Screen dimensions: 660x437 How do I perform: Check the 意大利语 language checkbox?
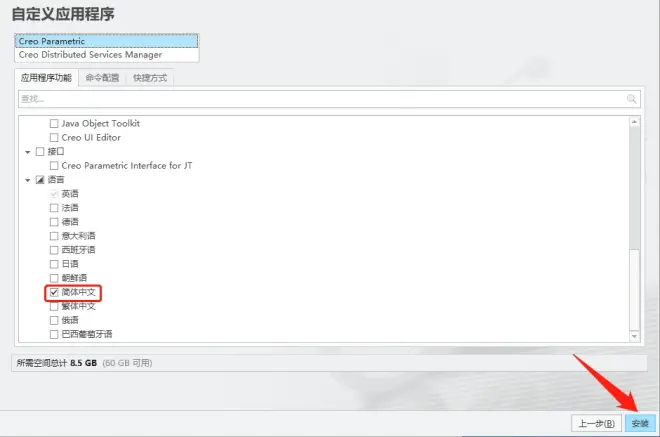[x=54, y=236]
